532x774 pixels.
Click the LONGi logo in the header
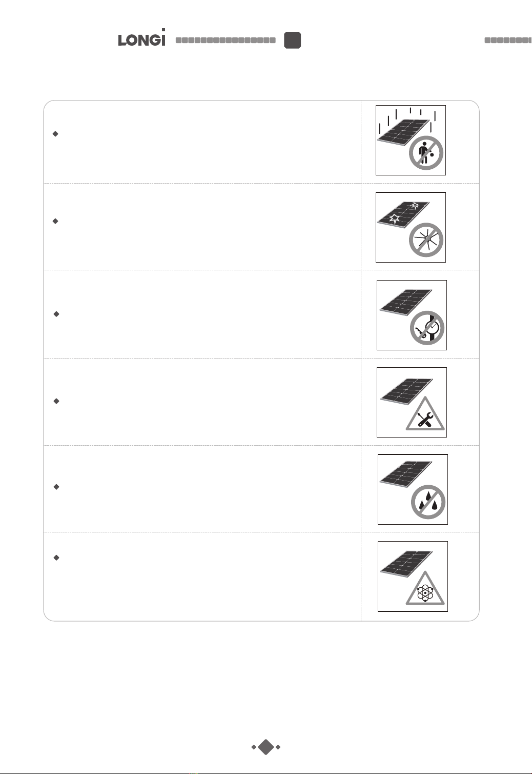[142, 38]
